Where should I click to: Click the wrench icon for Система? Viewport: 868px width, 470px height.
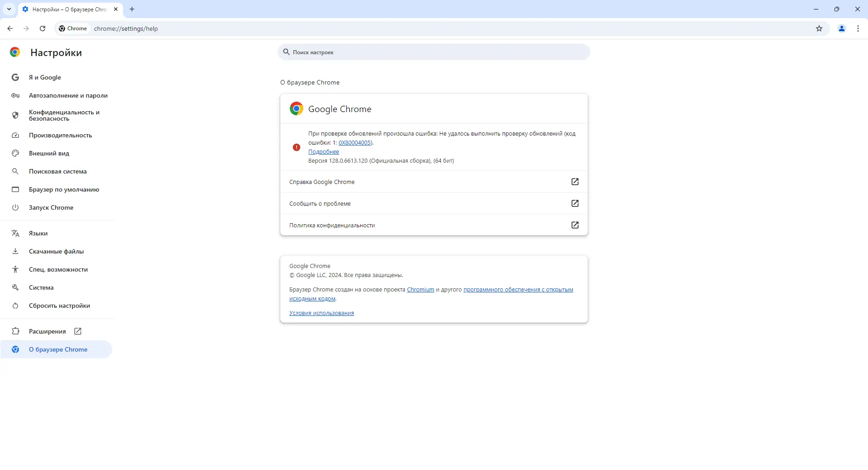(15, 287)
